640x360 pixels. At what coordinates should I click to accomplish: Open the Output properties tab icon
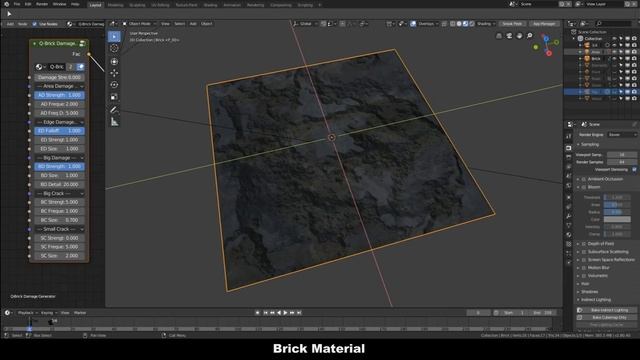(x=569, y=157)
